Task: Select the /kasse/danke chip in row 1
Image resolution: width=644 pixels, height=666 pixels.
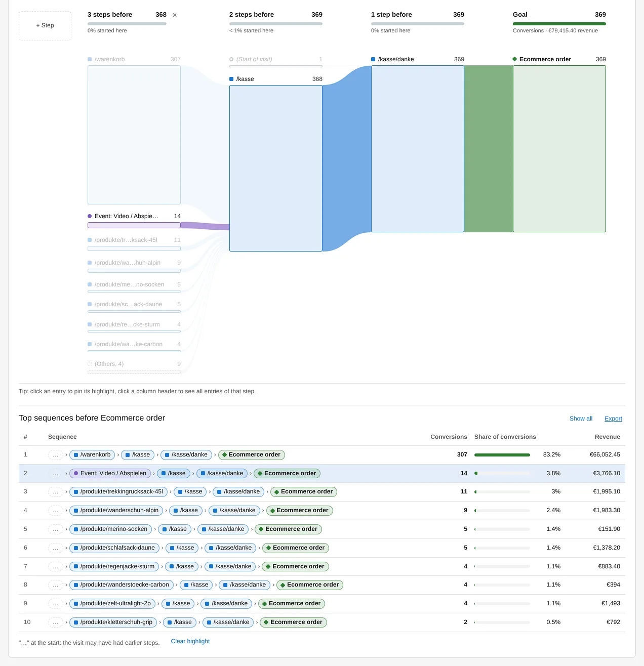Action: coord(186,455)
